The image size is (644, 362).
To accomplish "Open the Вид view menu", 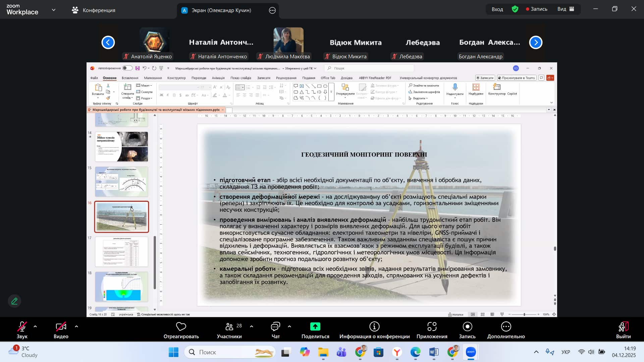I will [566, 9].
